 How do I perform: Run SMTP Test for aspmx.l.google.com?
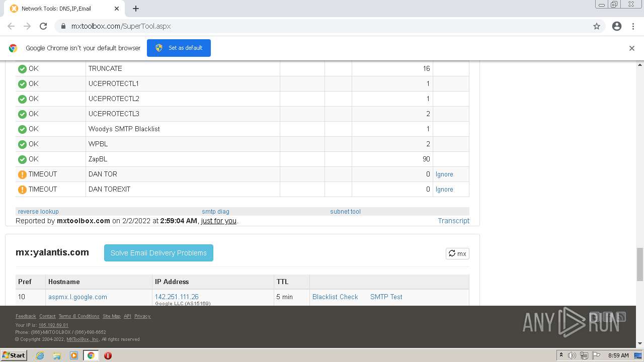pos(386,297)
